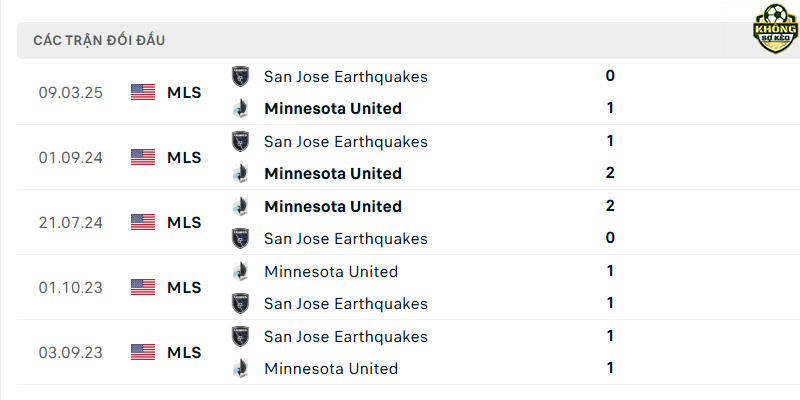Image resolution: width=800 pixels, height=400 pixels.
Task: Open San Jose Earthquakes in 21.07.24 match
Action: (x=346, y=239)
